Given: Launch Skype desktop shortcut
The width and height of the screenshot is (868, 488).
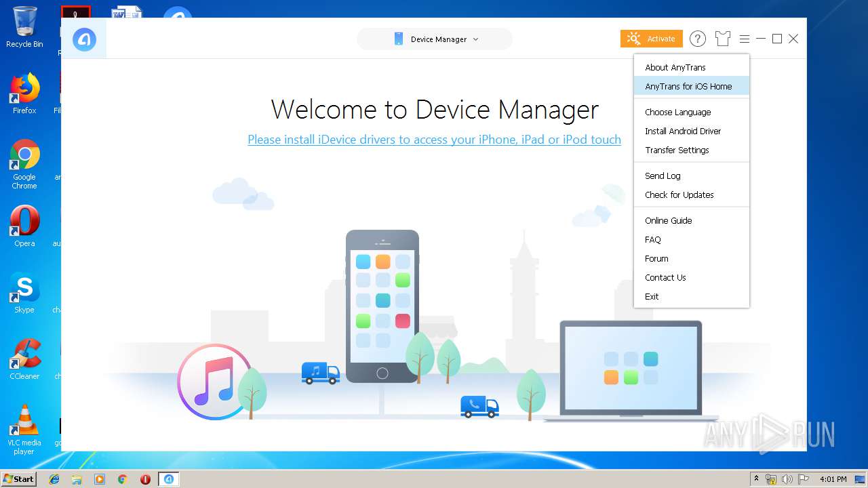Looking at the screenshot, I should pyautogui.click(x=24, y=293).
